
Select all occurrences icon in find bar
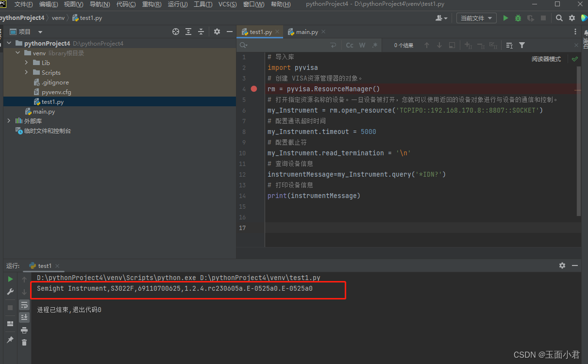[x=494, y=45]
